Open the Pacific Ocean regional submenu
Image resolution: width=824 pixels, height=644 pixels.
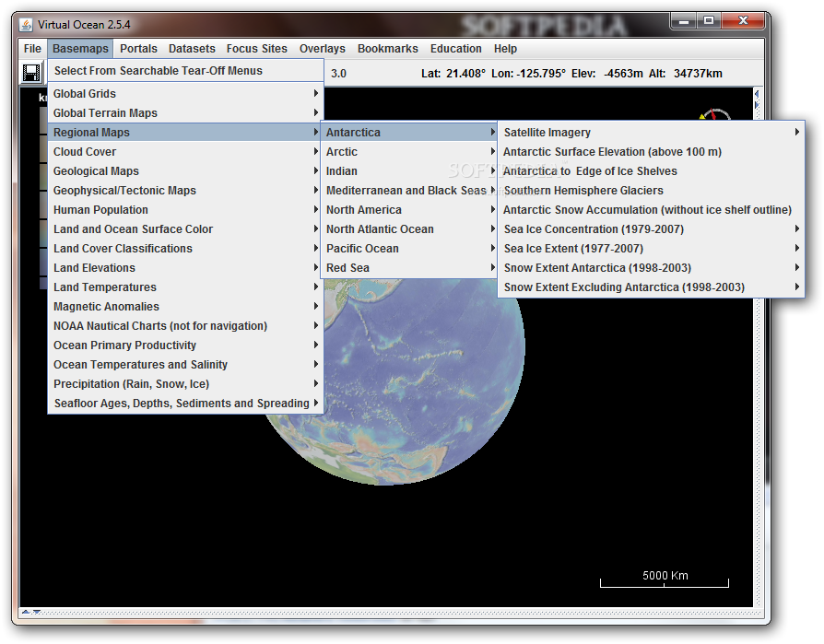pyautogui.click(x=409, y=249)
